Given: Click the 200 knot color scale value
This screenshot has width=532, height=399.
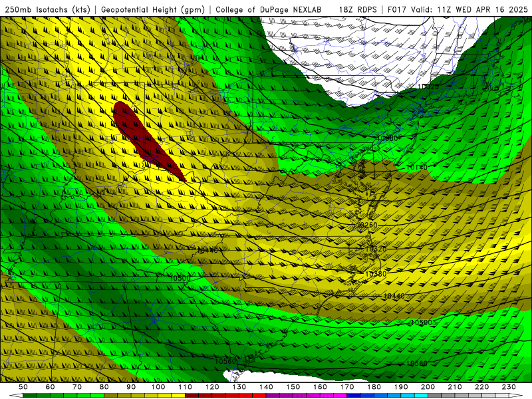Looking at the screenshot, I should [x=428, y=387].
